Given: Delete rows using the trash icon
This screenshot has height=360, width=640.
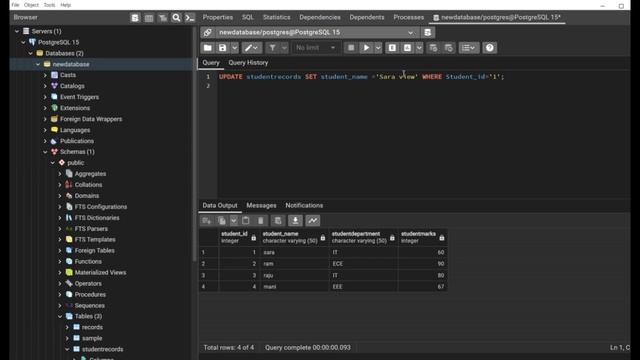Looking at the screenshot, I should 260,221.
